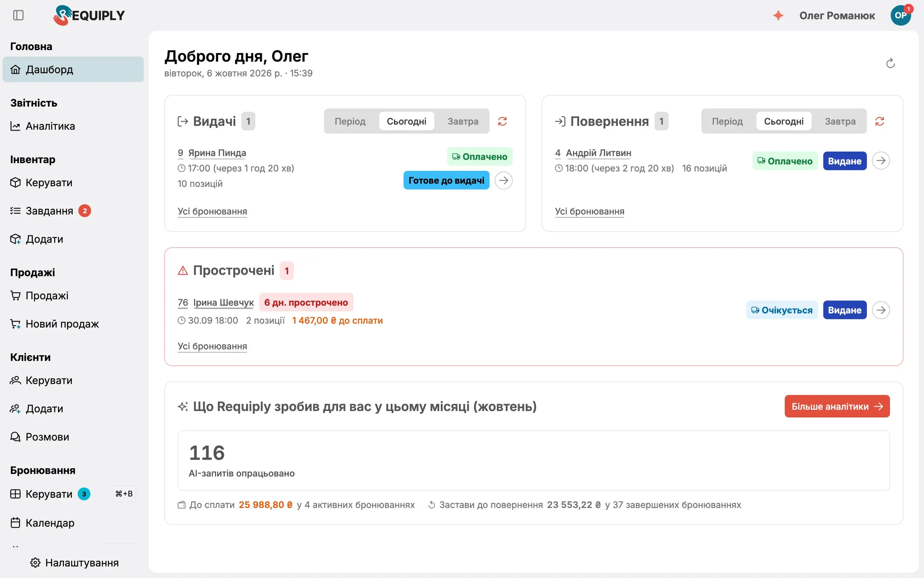Open Завдання in the sidebar
Image resolution: width=924 pixels, height=578 pixels.
click(x=73, y=211)
